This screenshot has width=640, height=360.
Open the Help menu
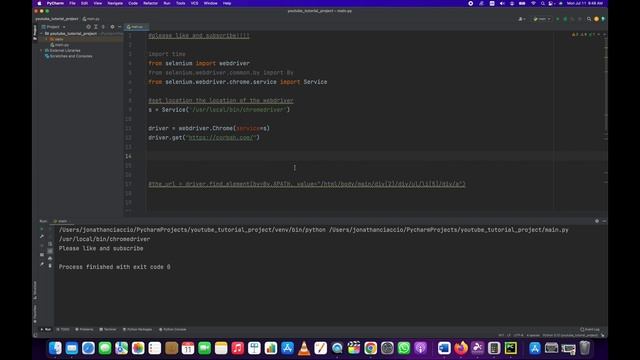(227, 3)
